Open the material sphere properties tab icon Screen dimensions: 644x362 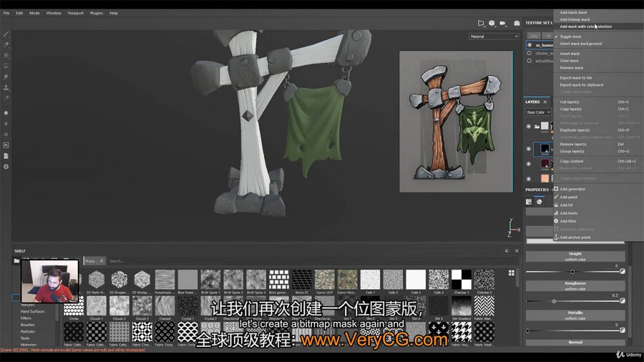tap(539, 202)
